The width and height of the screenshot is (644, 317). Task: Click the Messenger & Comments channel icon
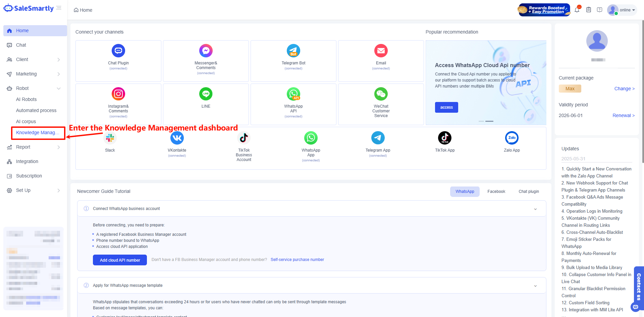[x=206, y=51]
